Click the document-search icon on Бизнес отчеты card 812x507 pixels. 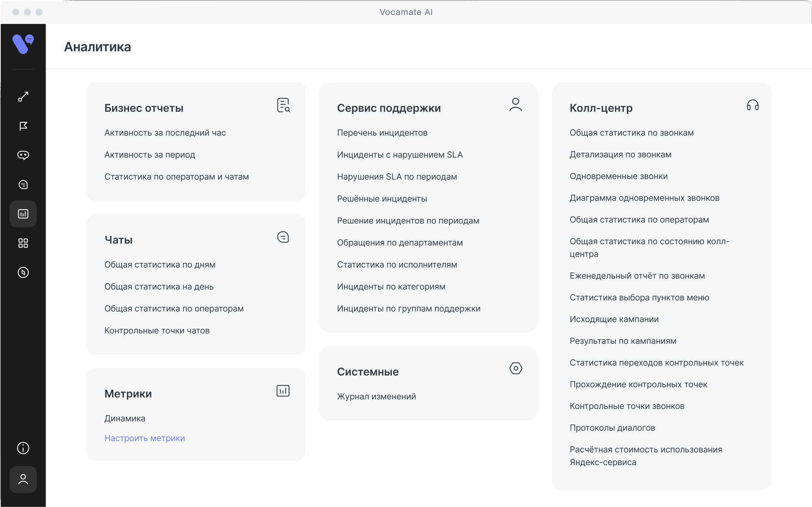(283, 106)
